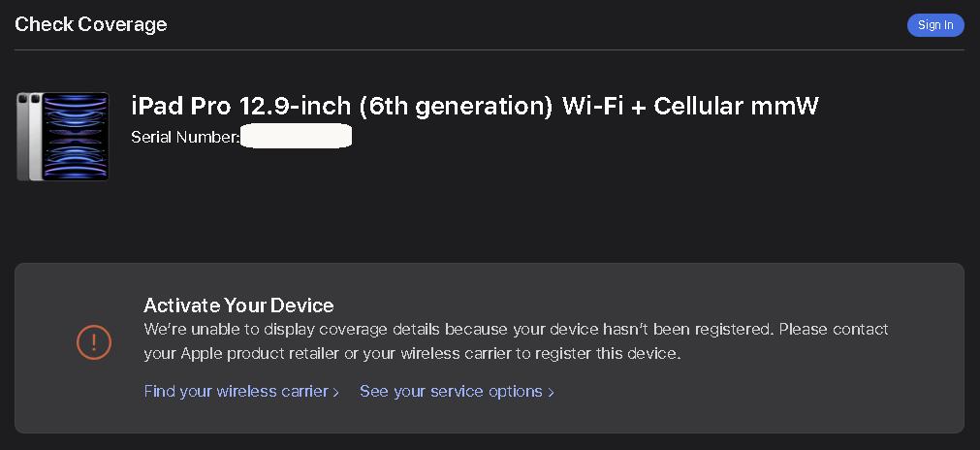Click the redacted serial number box

pos(296,136)
